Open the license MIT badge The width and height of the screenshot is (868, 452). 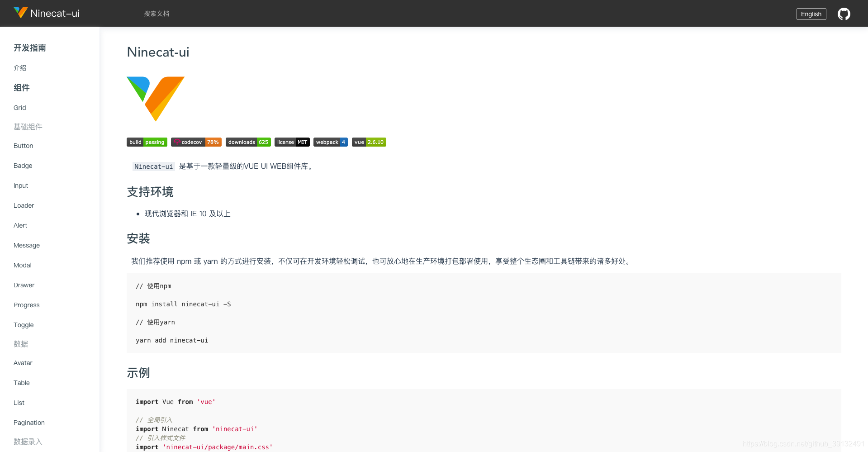[292, 142]
